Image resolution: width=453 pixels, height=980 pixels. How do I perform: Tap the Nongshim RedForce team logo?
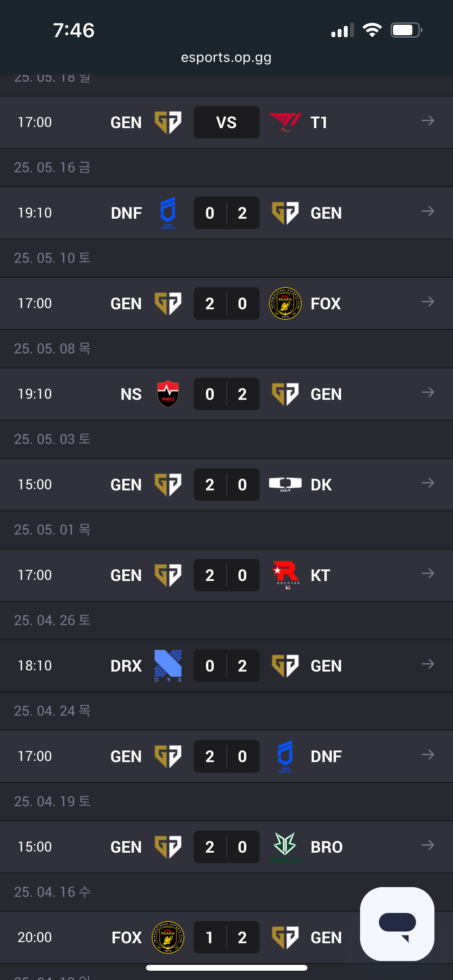[x=168, y=394]
